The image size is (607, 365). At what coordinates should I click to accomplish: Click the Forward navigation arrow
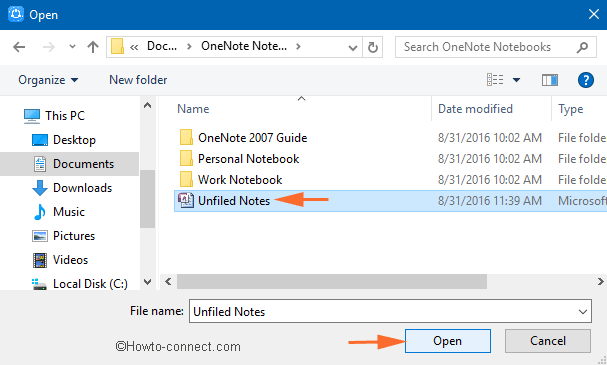[49, 47]
